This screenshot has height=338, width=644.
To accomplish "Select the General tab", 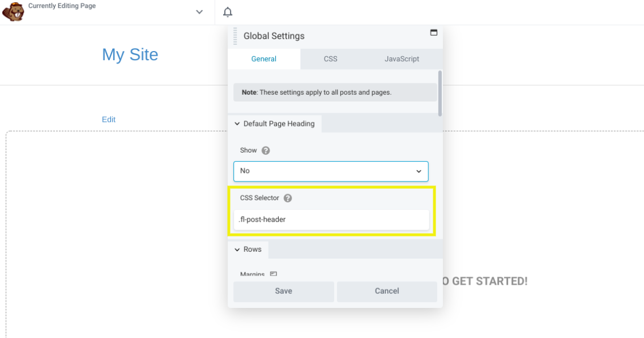I will [x=264, y=58].
